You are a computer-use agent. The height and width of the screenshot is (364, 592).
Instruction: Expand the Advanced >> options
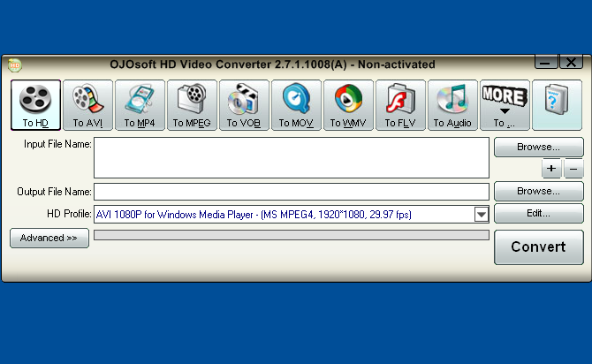coord(49,238)
